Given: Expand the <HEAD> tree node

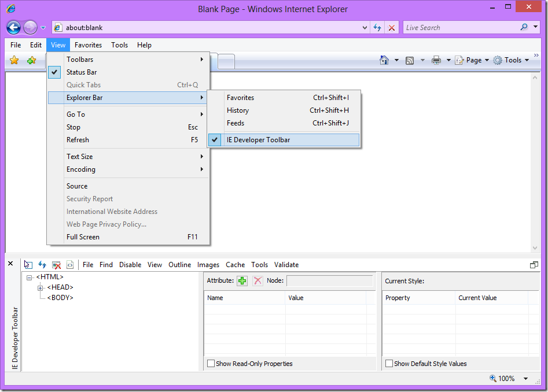Looking at the screenshot, I should click(x=40, y=288).
